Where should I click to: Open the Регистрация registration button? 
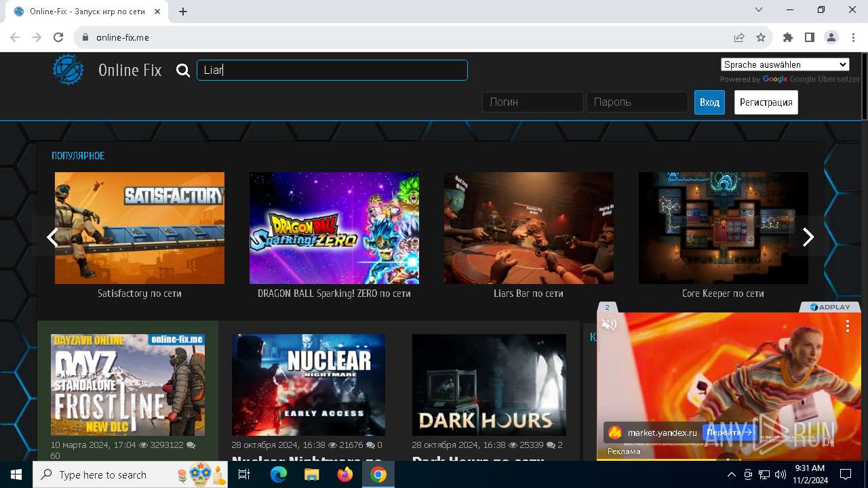coord(766,102)
